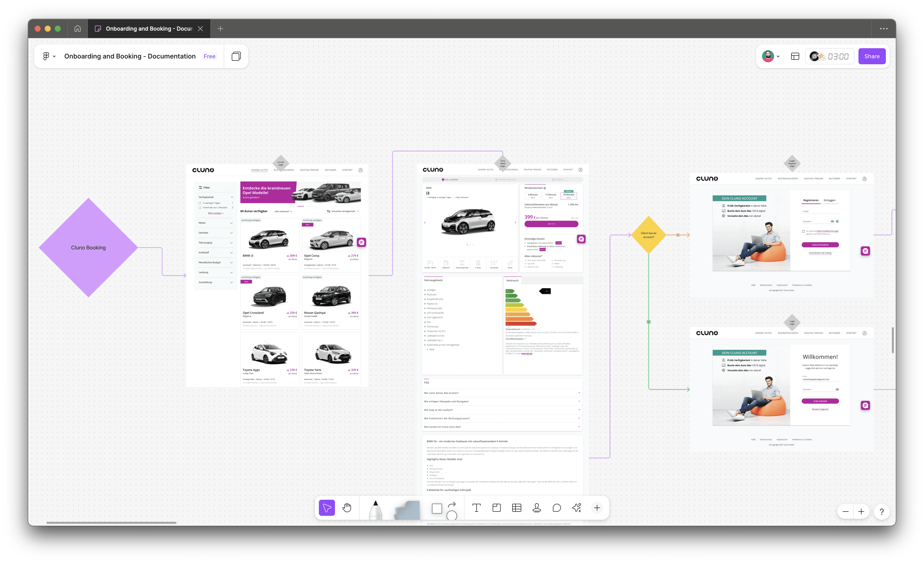Insert a Table from the toolbar
Image resolution: width=924 pixels, height=563 pixels.
tap(516, 508)
